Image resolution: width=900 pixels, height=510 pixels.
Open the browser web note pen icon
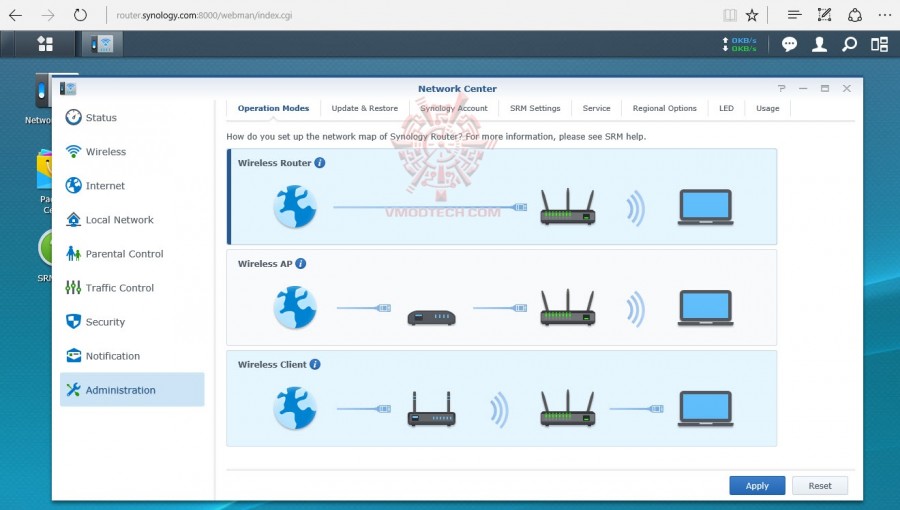pos(825,15)
